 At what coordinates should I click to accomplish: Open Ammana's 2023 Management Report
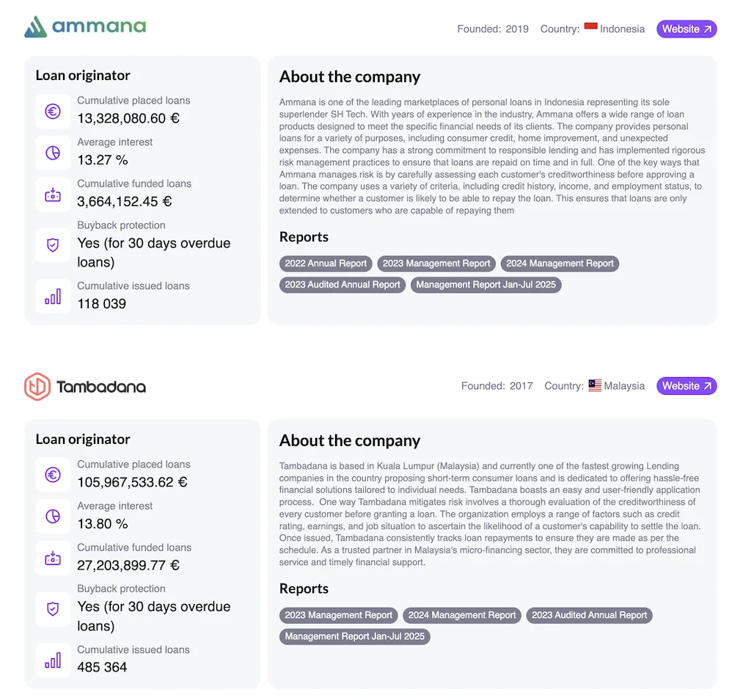pyautogui.click(x=436, y=263)
